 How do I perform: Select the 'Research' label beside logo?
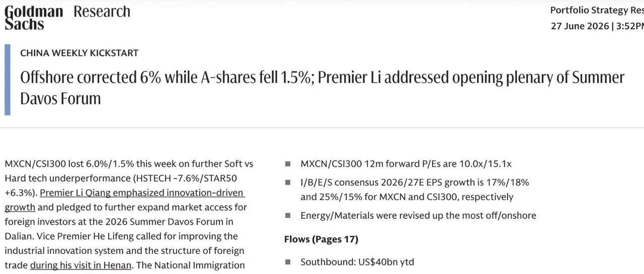coord(102,12)
